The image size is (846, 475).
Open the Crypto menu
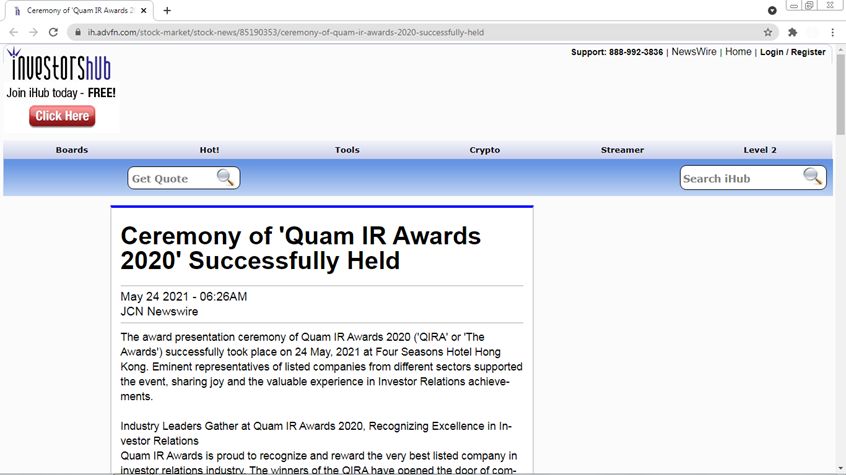tap(485, 150)
